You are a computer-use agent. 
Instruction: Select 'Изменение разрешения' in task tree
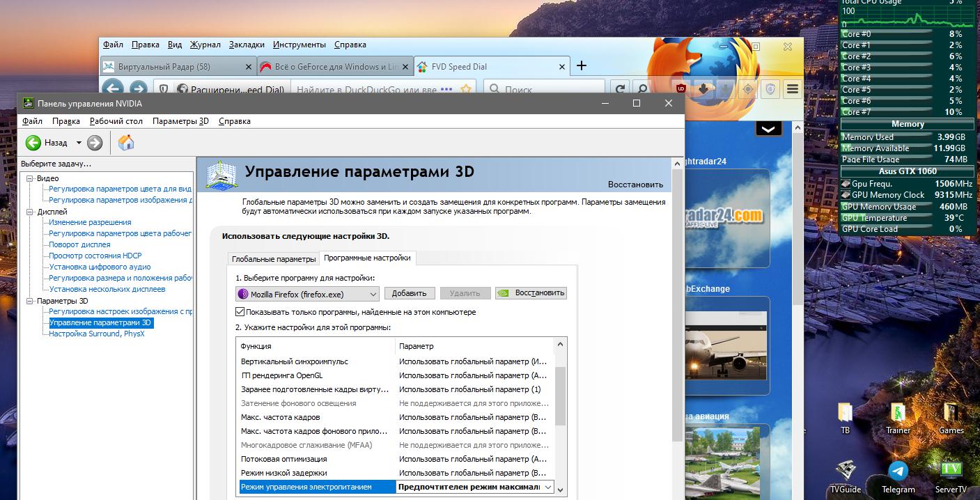click(90, 222)
